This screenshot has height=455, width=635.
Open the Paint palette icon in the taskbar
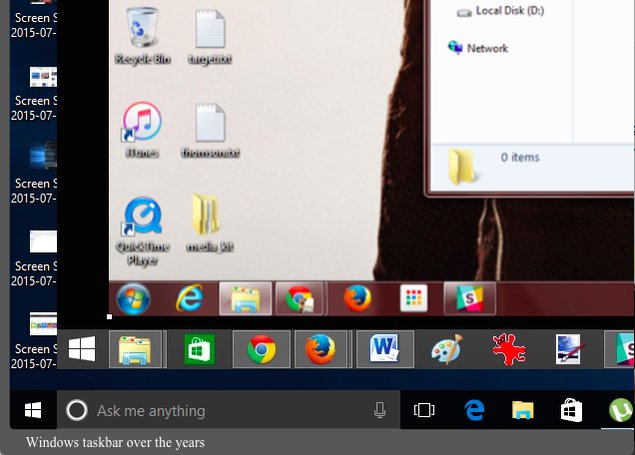tap(447, 349)
